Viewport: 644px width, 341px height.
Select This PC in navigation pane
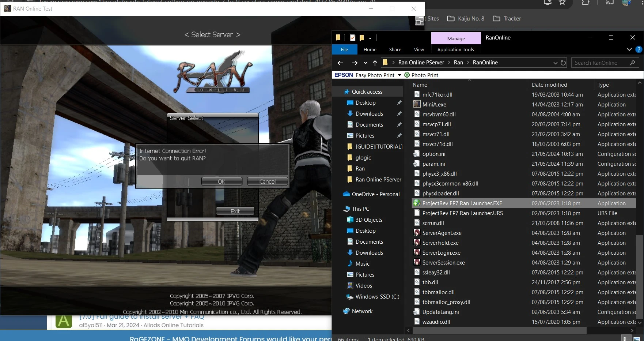point(360,209)
